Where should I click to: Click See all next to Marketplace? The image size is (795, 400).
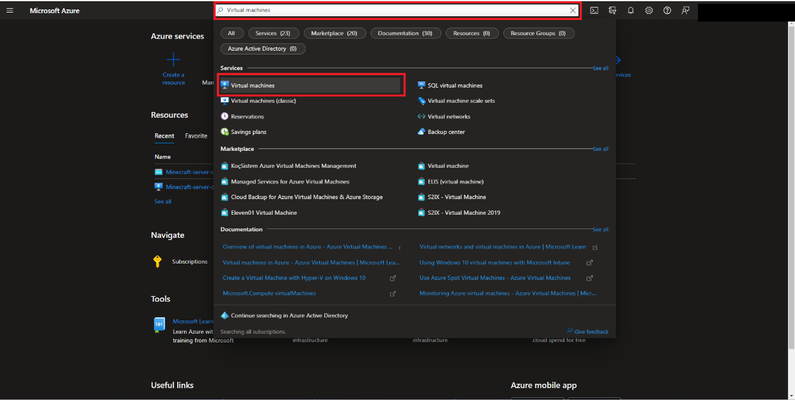(x=600, y=149)
